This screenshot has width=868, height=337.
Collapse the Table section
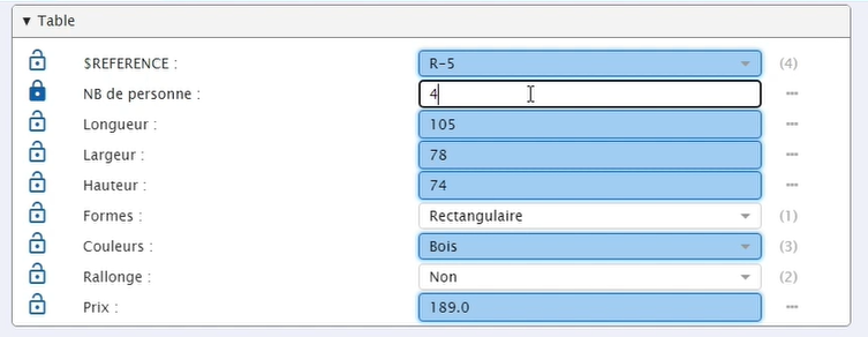point(26,21)
